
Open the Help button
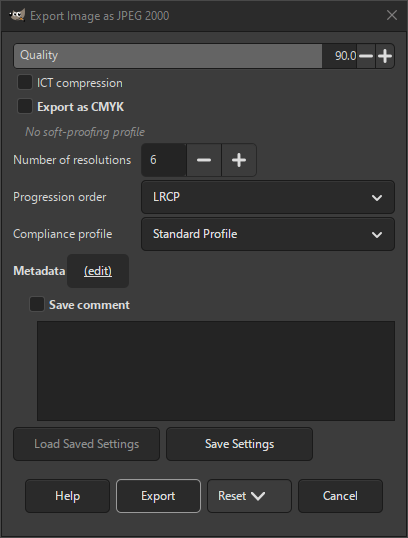[67, 496]
